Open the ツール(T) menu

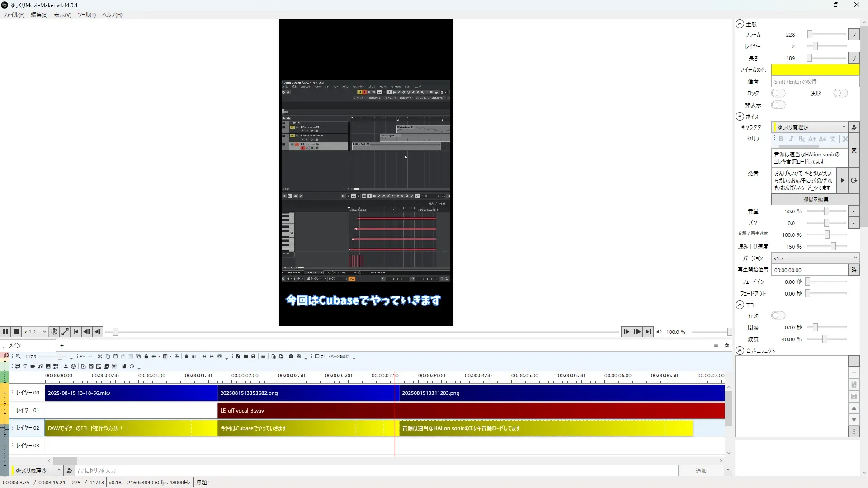86,14
